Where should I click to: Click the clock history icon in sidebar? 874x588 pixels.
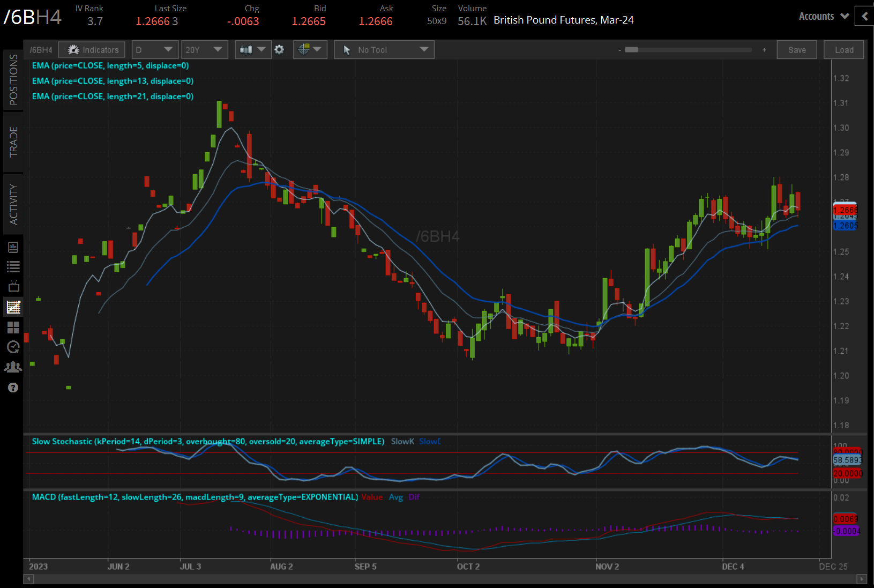13,347
